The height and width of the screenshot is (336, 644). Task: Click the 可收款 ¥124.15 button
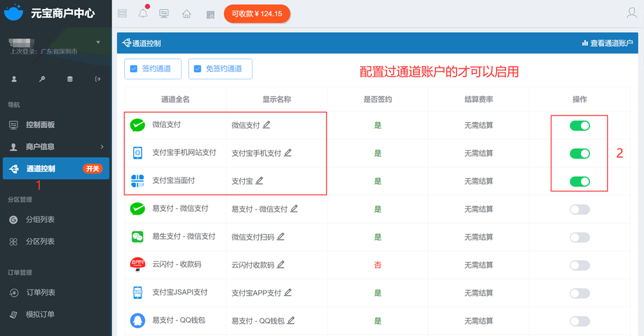pyautogui.click(x=257, y=14)
